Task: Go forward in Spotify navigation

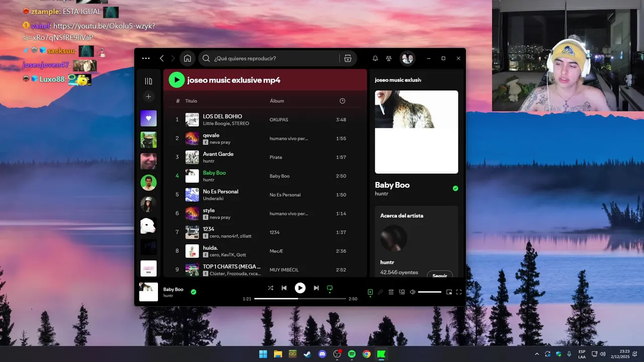Action: (173, 58)
